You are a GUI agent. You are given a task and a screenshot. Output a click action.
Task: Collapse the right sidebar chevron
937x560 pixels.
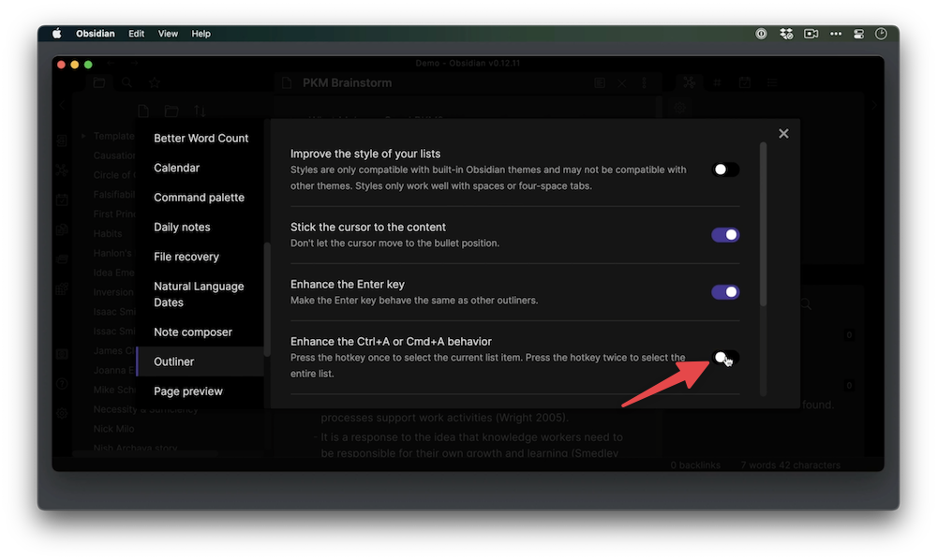(x=874, y=106)
